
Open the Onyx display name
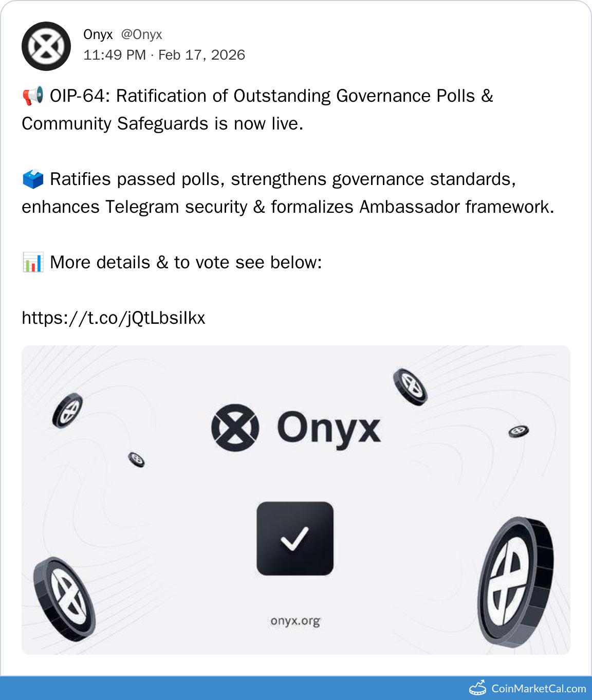click(98, 34)
